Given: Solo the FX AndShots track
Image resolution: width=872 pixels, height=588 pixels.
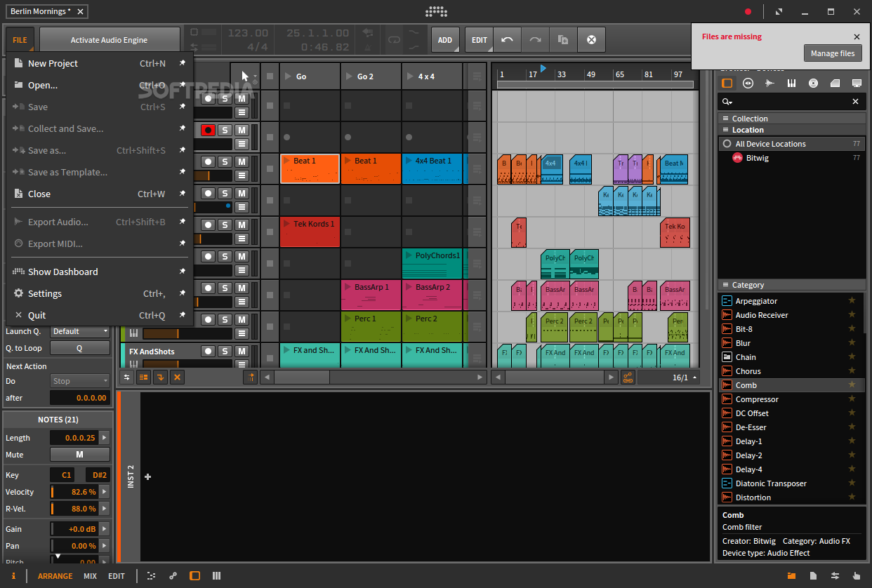Looking at the screenshot, I should [x=225, y=351].
